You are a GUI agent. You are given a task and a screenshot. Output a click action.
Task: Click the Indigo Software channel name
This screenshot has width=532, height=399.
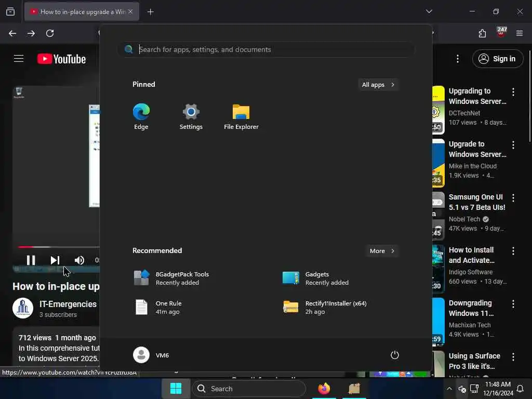click(x=470, y=272)
